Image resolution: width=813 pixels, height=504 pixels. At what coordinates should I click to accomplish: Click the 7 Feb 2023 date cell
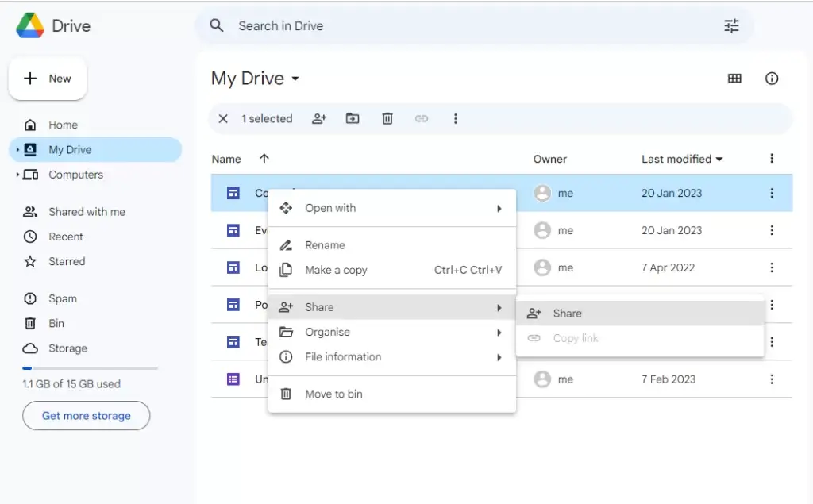pyautogui.click(x=669, y=379)
